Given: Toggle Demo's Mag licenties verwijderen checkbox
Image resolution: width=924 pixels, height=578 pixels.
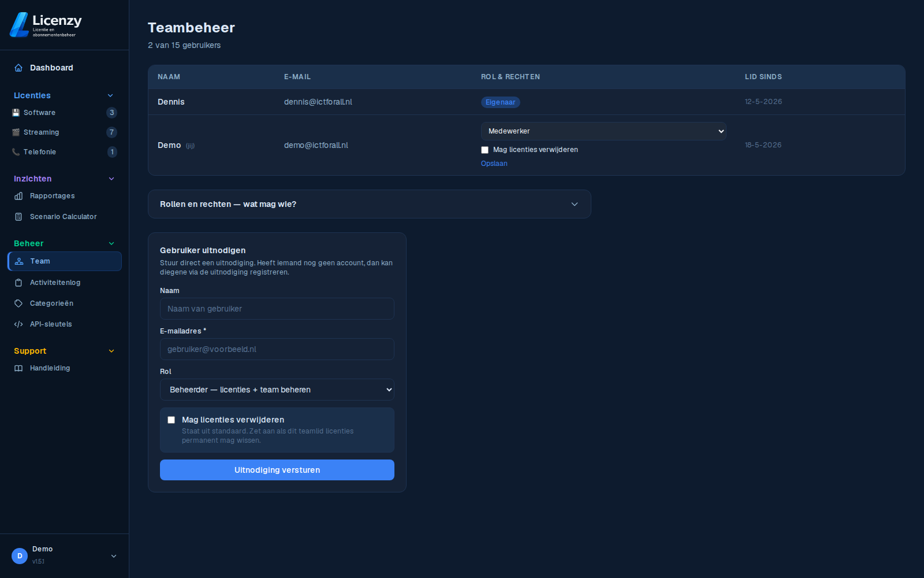Looking at the screenshot, I should click(x=485, y=150).
